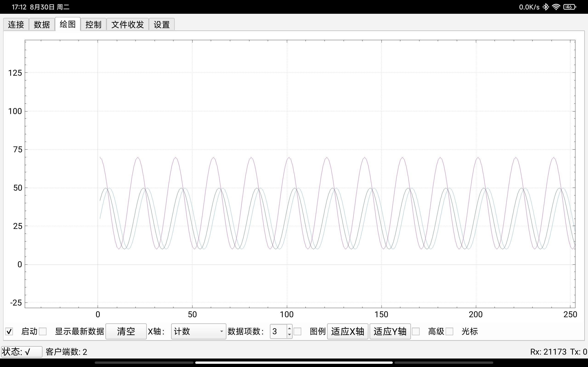Enable the 高级 advanced checkbox
The width and height of the screenshot is (588, 367).
point(416,331)
